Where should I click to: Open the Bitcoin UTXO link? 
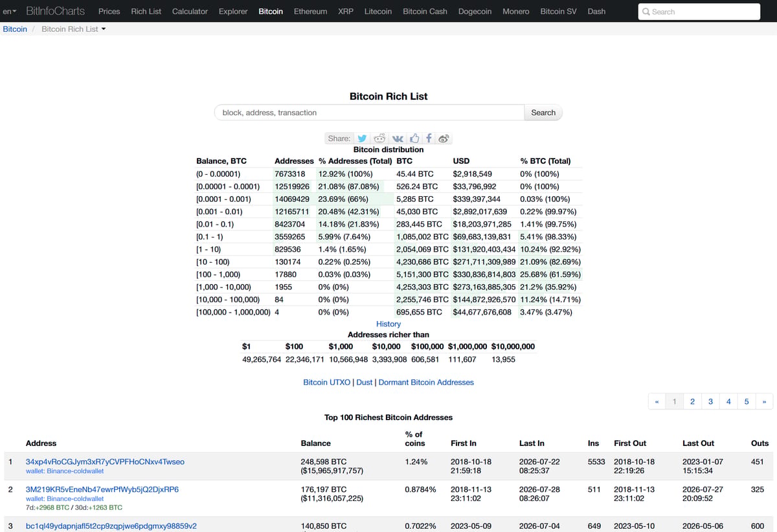[328, 382]
